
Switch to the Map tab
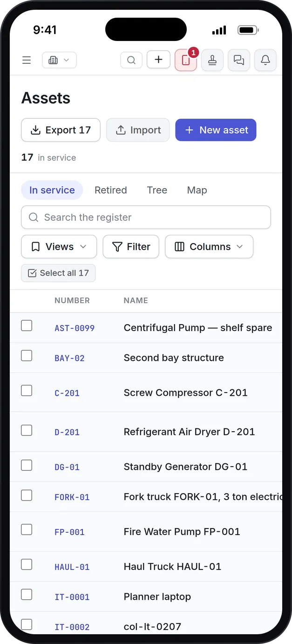tap(197, 190)
